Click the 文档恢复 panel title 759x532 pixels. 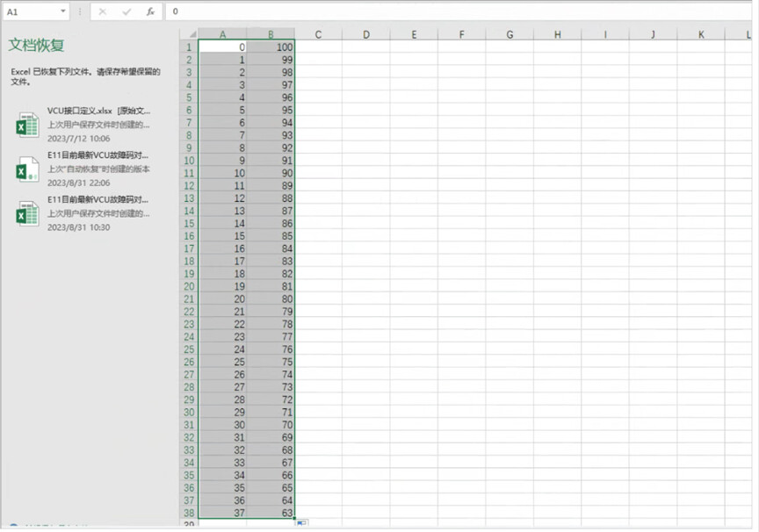(36, 45)
